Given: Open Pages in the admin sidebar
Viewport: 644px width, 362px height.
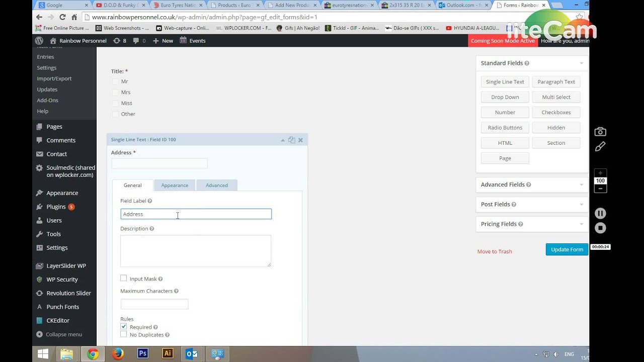Looking at the screenshot, I should [54, 127].
